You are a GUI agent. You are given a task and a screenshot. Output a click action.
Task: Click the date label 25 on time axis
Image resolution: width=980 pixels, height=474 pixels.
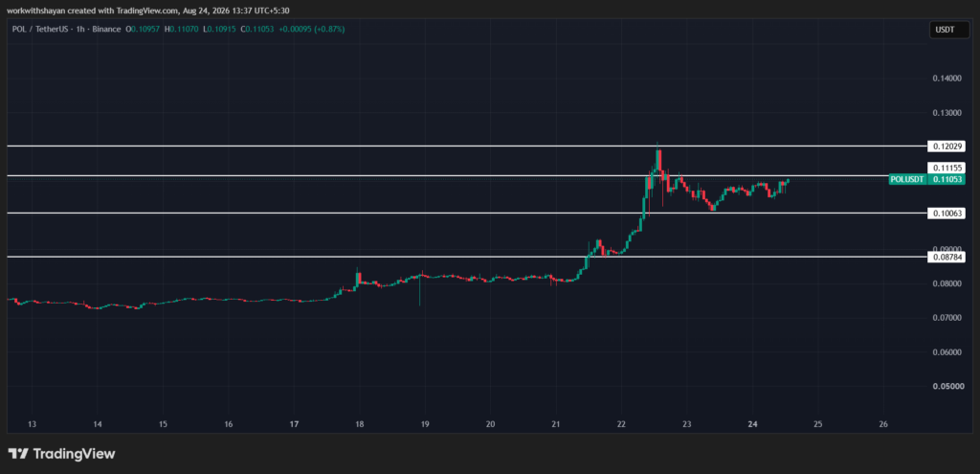817,424
